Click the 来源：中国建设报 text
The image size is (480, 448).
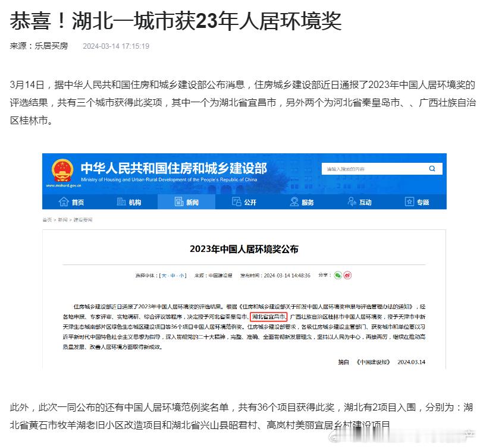(214, 276)
